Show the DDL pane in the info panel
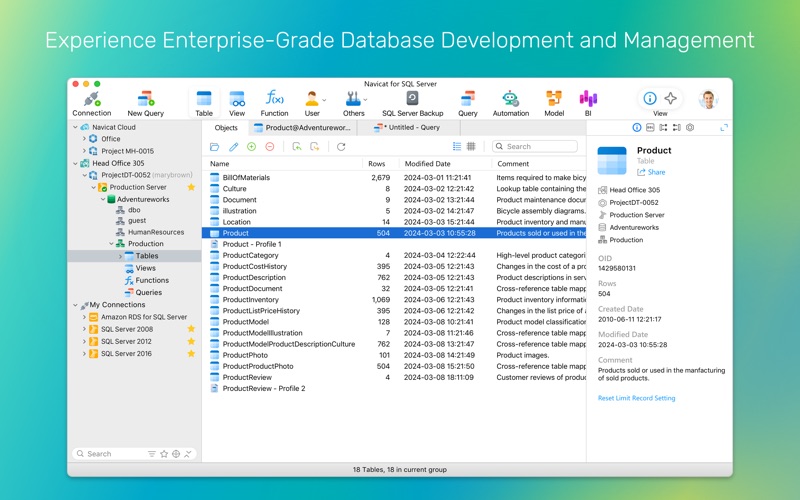 [650, 128]
